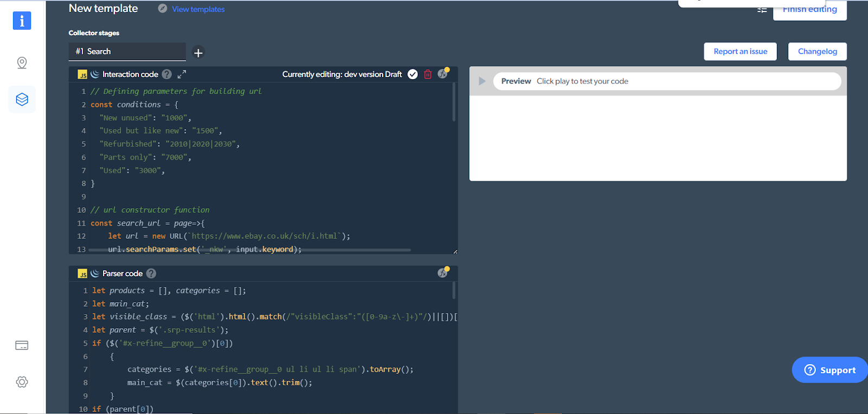Click parser line 'if (parent[0])'
The image size is (868, 414).
pos(123,409)
